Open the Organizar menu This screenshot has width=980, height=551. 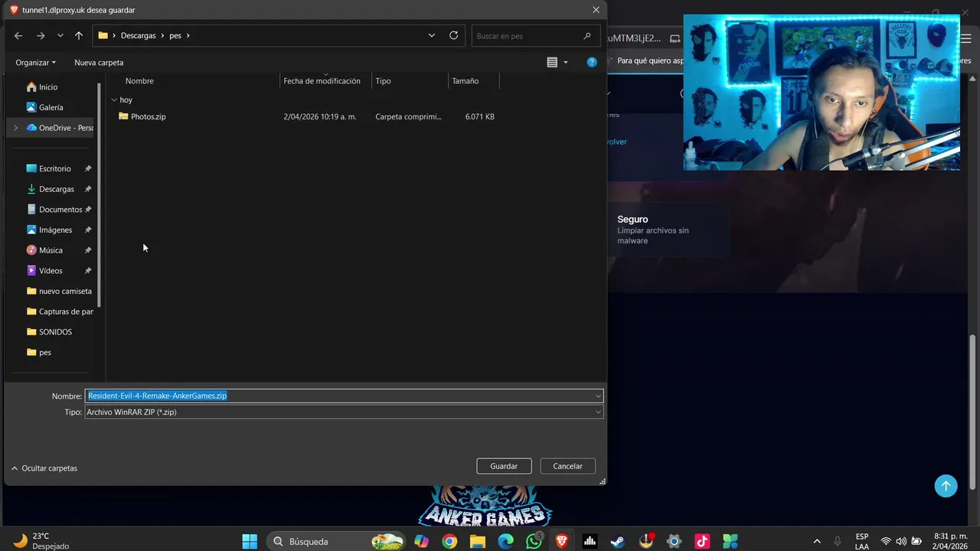point(36,62)
